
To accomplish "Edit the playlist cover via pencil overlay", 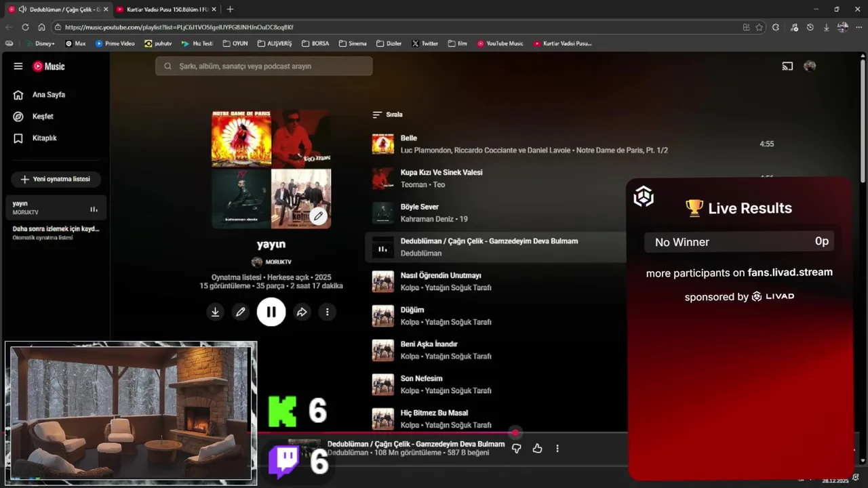I will click(x=318, y=216).
